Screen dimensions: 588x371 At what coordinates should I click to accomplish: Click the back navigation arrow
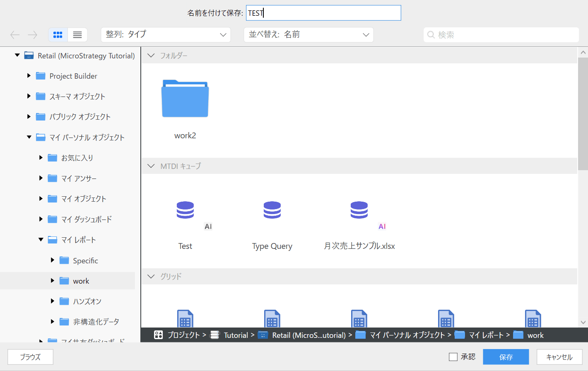(x=15, y=35)
